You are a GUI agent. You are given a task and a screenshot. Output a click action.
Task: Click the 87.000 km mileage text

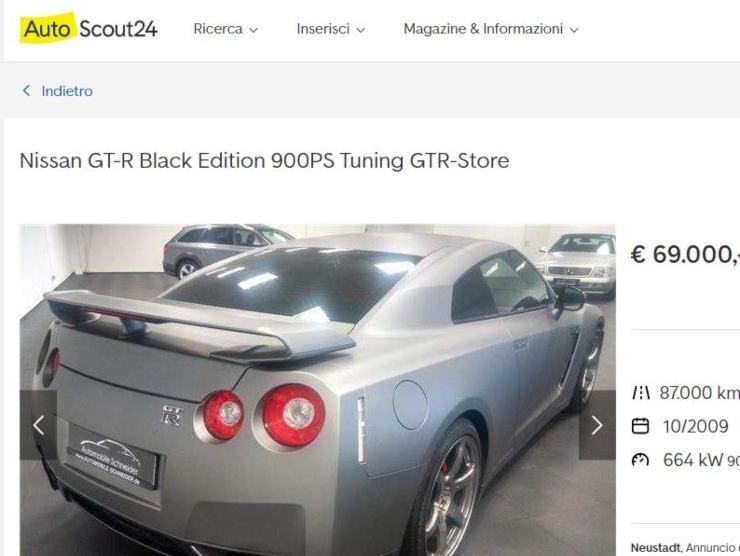pos(699,393)
